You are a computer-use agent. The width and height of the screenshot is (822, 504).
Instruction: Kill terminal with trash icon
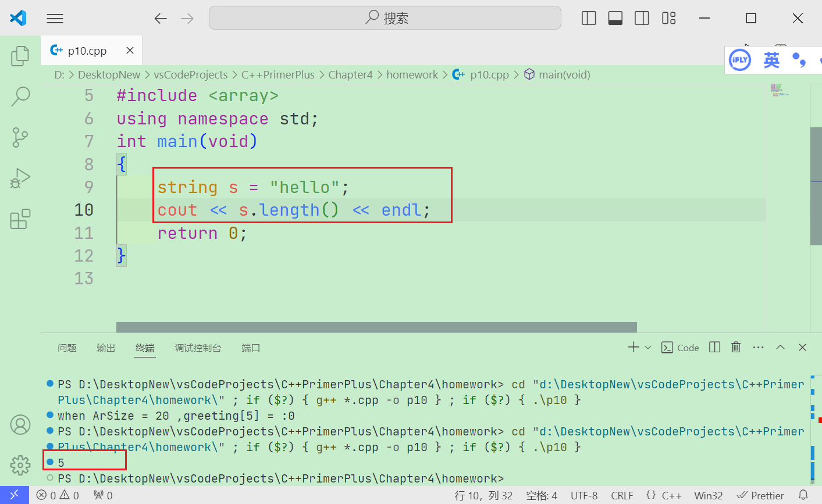click(x=736, y=347)
